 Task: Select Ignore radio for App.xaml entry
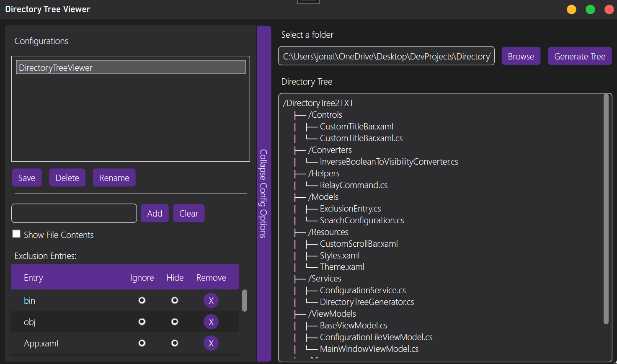tap(142, 343)
